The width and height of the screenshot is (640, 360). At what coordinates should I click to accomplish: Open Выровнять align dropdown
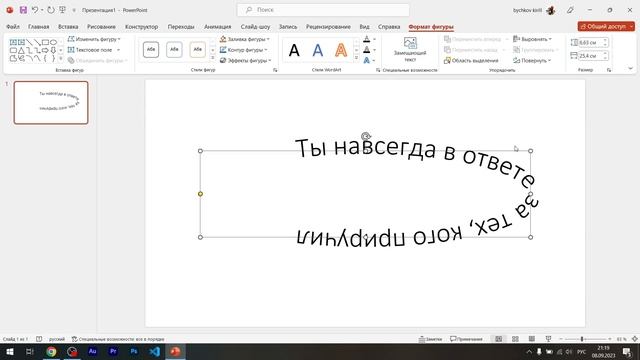click(x=532, y=39)
